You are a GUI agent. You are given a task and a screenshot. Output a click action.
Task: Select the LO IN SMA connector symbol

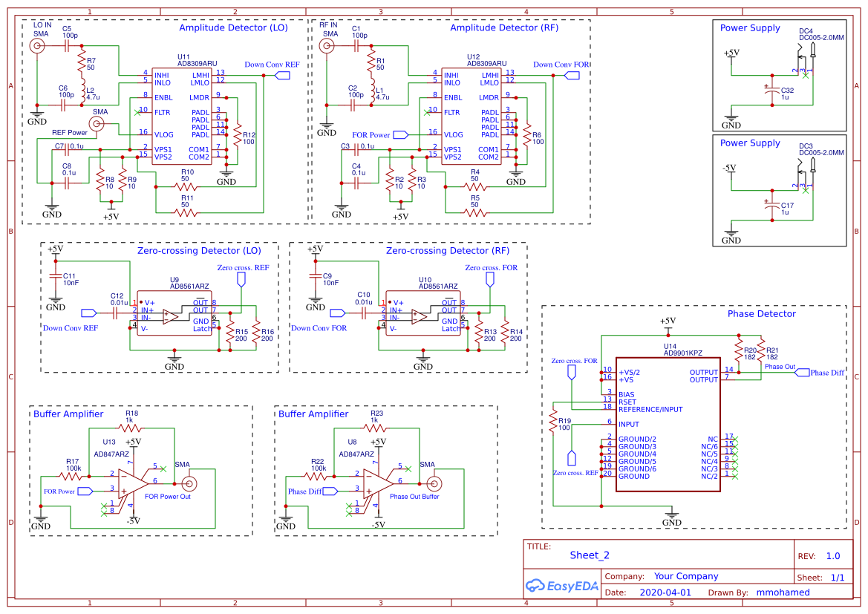(x=38, y=45)
